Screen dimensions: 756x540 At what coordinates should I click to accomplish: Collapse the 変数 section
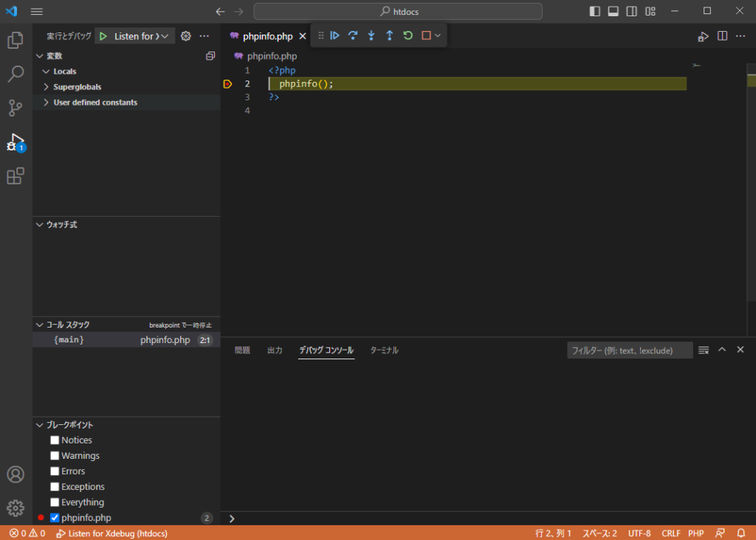click(x=40, y=56)
